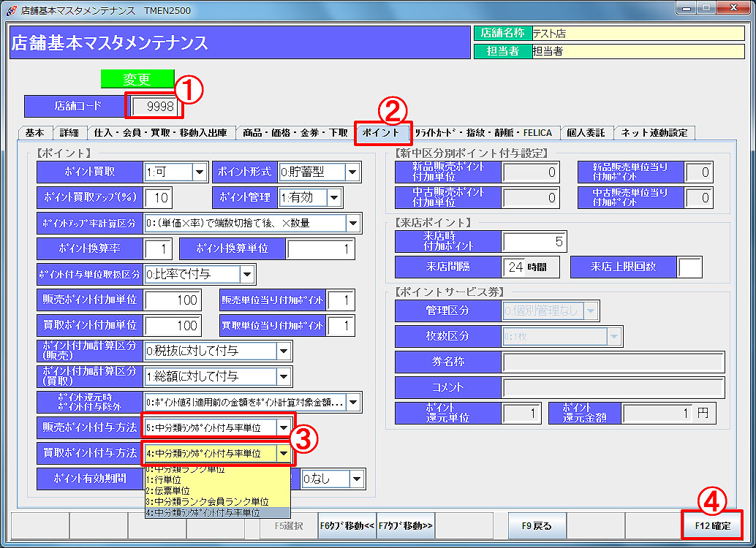Click the 店舗コード input field

(x=154, y=107)
